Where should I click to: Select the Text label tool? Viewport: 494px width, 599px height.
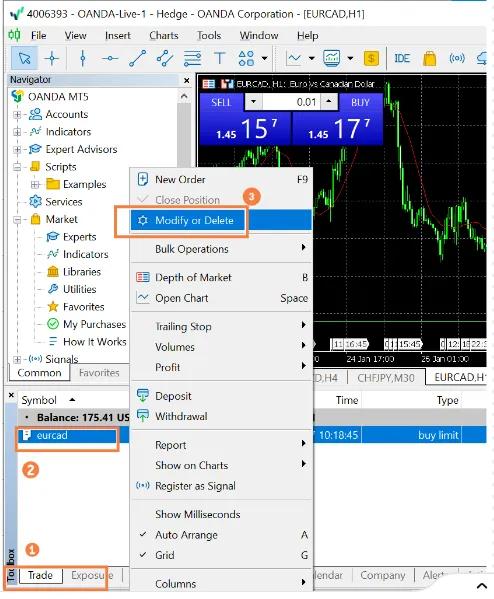(219, 58)
